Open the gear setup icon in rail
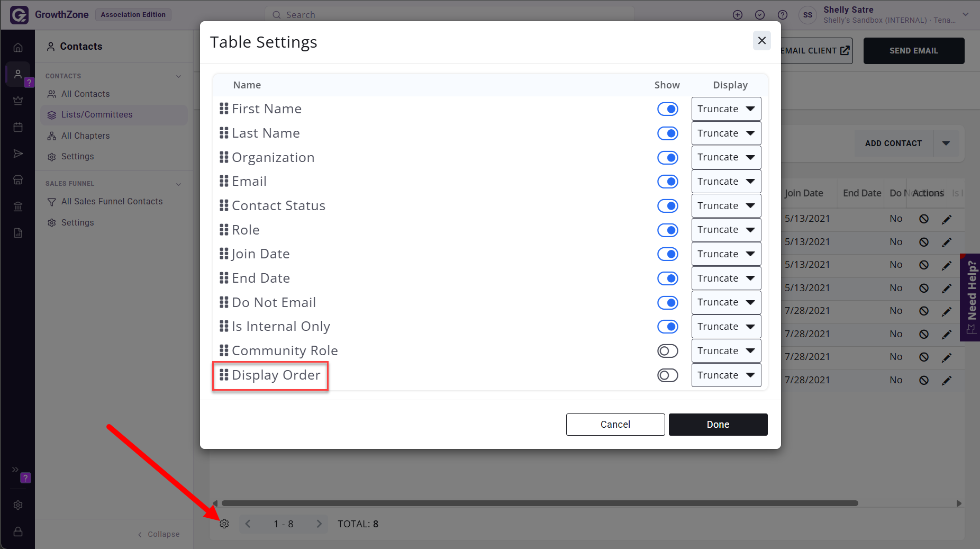The height and width of the screenshot is (549, 980). 18,505
